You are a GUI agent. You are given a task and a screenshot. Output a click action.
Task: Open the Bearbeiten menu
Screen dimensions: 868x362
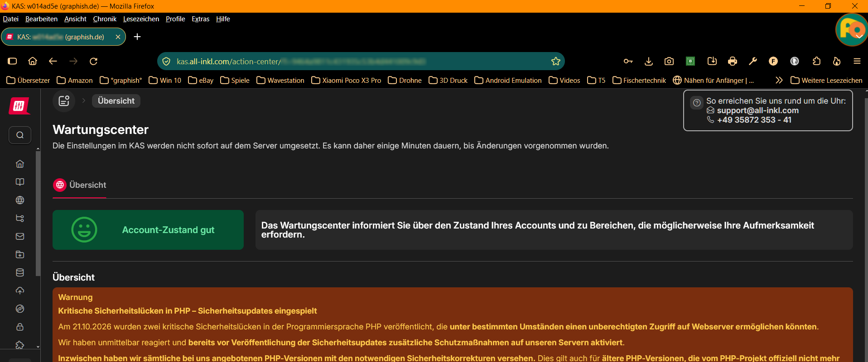[x=41, y=19]
